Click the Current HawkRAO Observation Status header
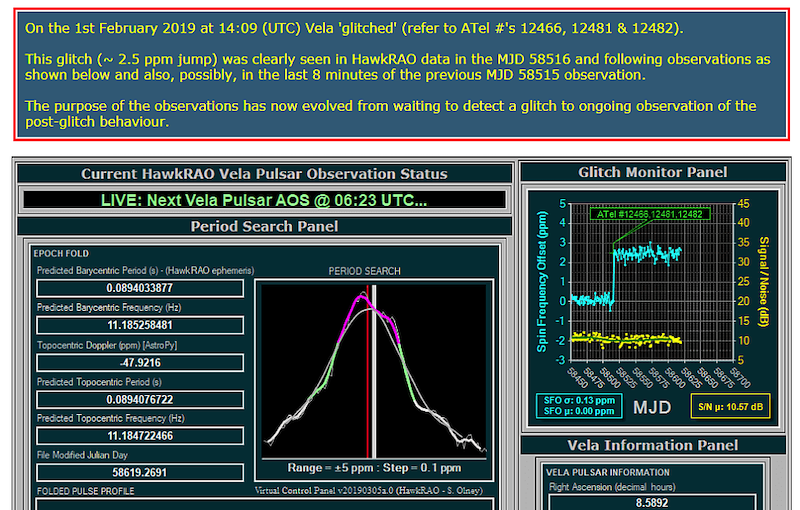Screen dimensions: 800x510 point(264,174)
